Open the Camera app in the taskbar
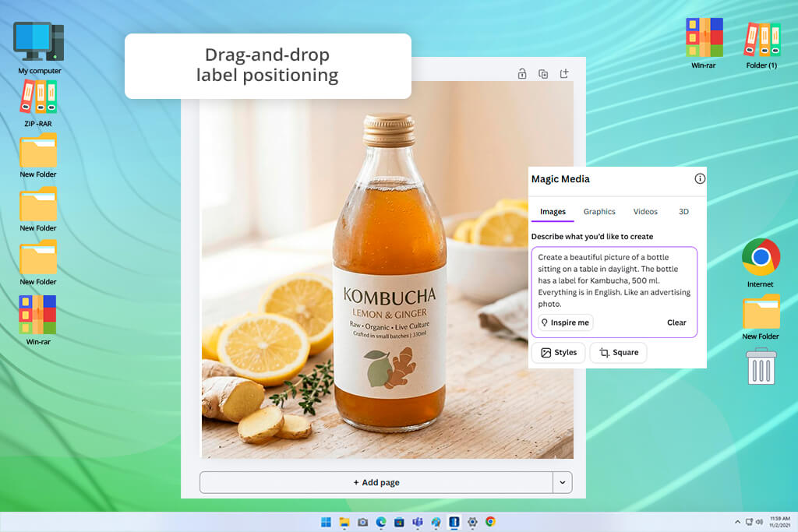 (x=362, y=522)
